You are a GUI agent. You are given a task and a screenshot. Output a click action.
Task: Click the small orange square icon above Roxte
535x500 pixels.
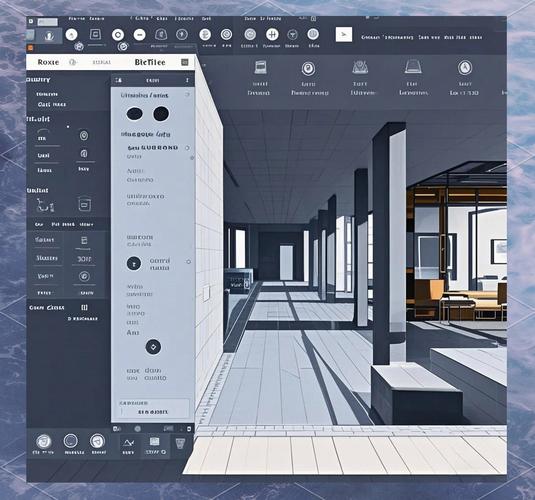pos(30,48)
